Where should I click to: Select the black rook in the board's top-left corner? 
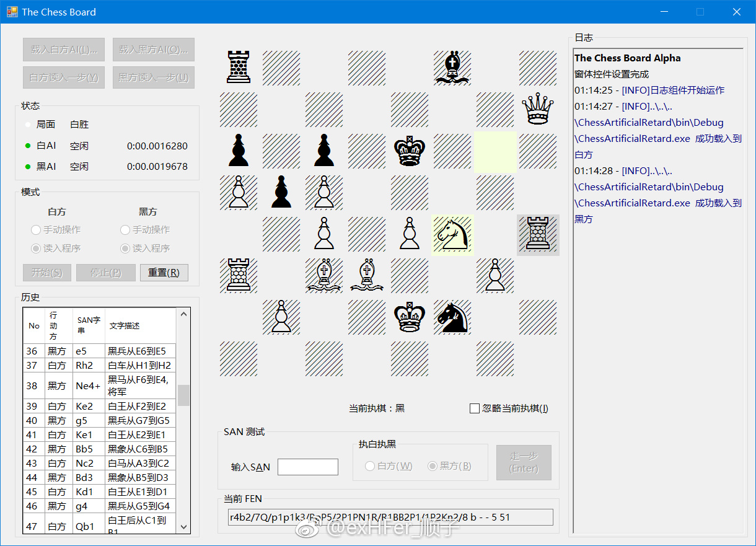tap(239, 68)
